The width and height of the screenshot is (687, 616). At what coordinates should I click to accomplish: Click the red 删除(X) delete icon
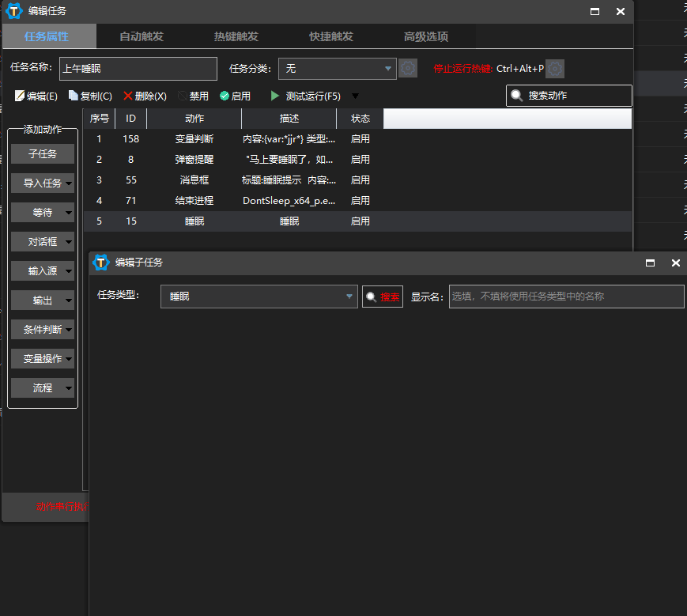click(128, 96)
